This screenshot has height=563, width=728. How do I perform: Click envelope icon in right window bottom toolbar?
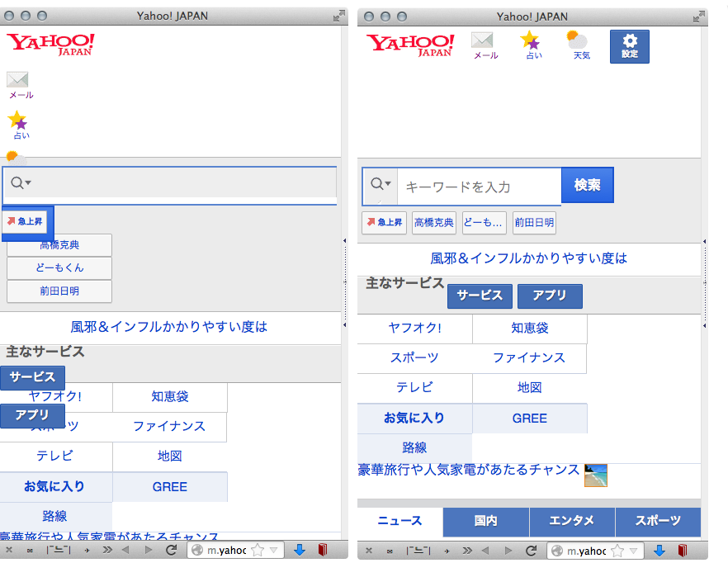point(390,551)
